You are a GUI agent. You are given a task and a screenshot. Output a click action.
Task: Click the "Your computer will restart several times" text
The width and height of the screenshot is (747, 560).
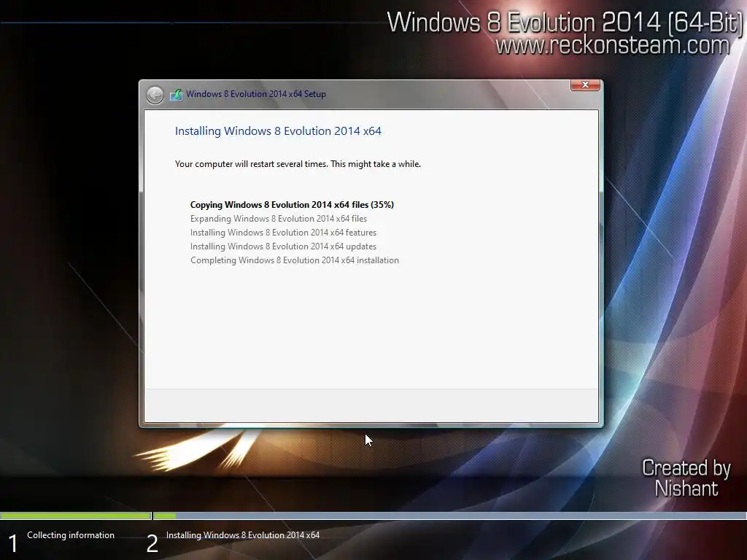(x=298, y=164)
